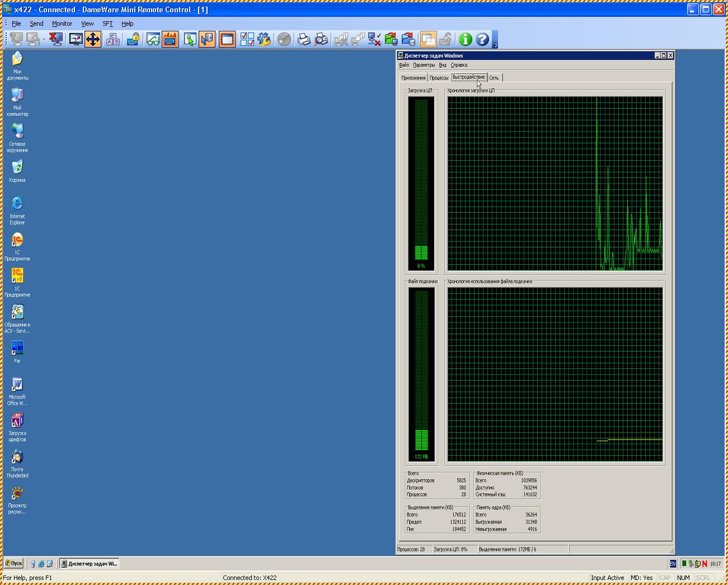The height and width of the screenshot is (585, 728).
Task: Click the Пуск start button
Action: pyautogui.click(x=14, y=564)
